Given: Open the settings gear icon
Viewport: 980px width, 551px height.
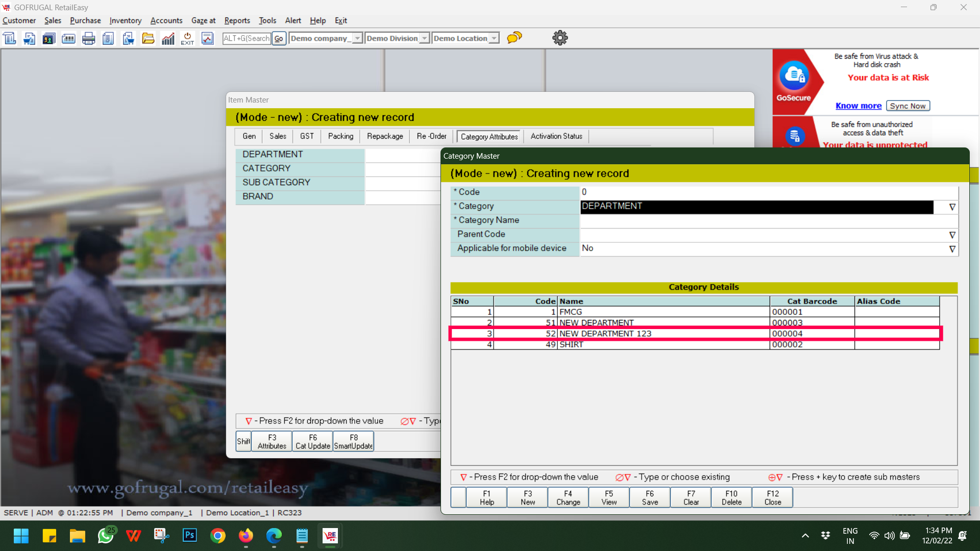Looking at the screenshot, I should pos(560,38).
